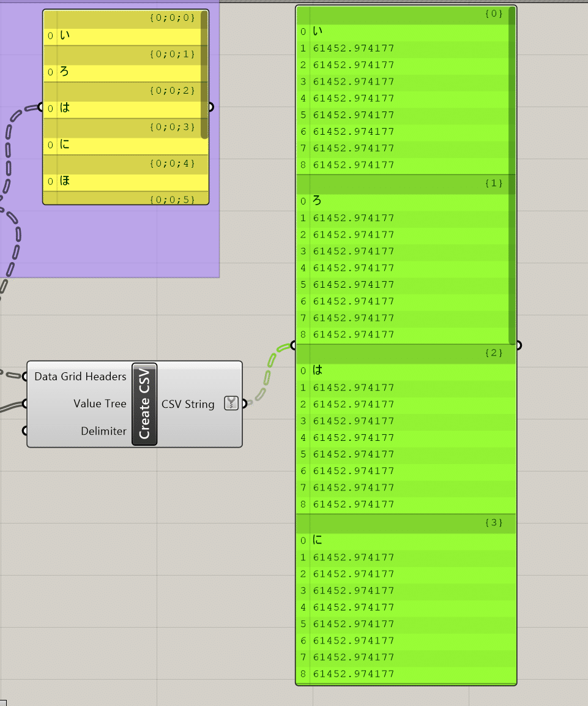The width and height of the screenshot is (588, 706).
Task: Click the は item in yellow panel
Action: tap(122, 108)
